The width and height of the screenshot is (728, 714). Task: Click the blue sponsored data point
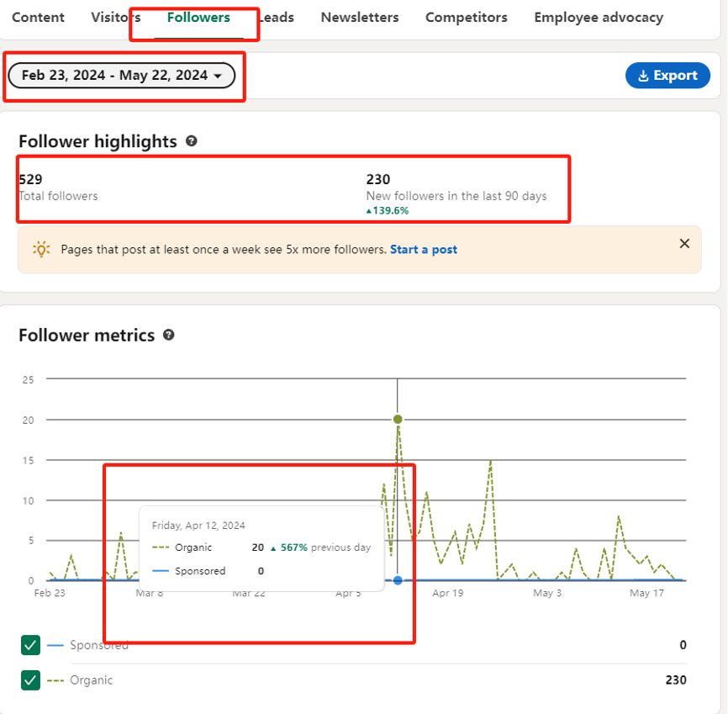click(398, 580)
